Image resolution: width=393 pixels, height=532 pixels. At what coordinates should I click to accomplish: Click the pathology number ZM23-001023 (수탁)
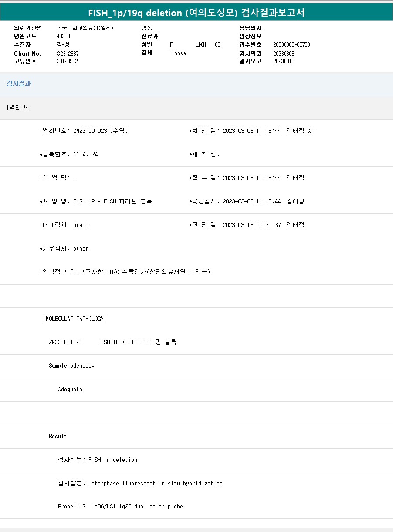point(101,131)
